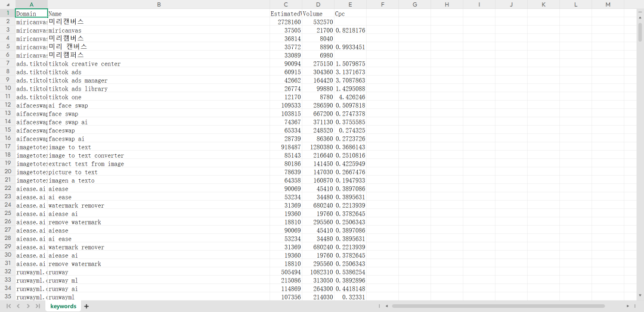The image size is (644, 312).
Task: Select cell with Cpc 3.7087863
Action: pyautogui.click(x=350, y=80)
